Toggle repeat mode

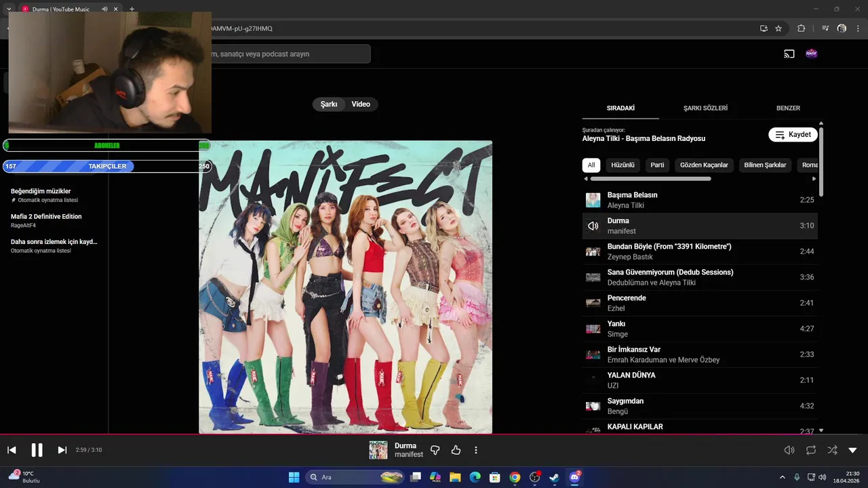pyautogui.click(x=811, y=450)
